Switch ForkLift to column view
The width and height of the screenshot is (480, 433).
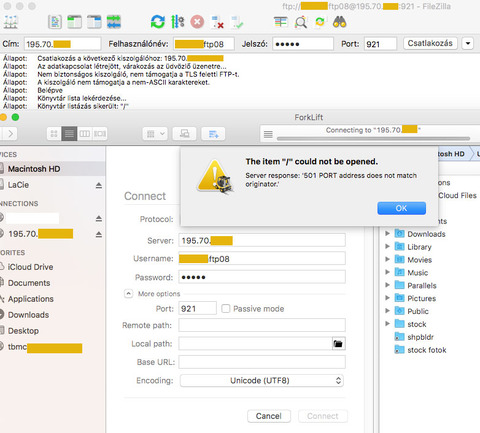pos(84,134)
